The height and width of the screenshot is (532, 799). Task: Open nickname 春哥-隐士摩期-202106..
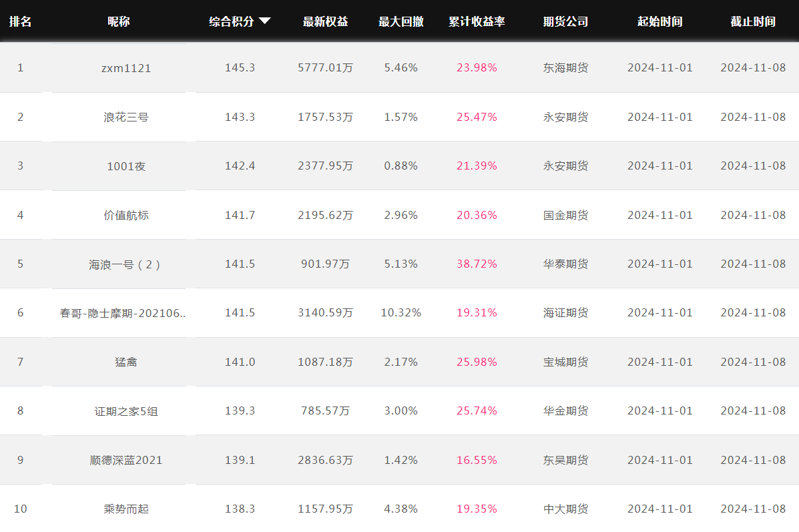click(x=122, y=313)
